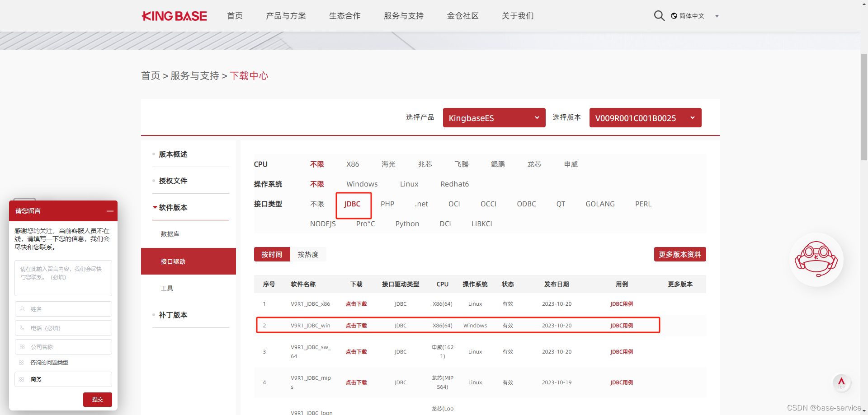The image size is (868, 415).
Task: Open the site search
Action: 659,15
